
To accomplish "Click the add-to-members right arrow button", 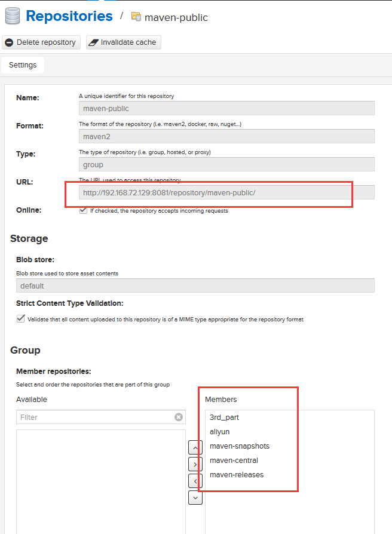I will coord(195,464).
